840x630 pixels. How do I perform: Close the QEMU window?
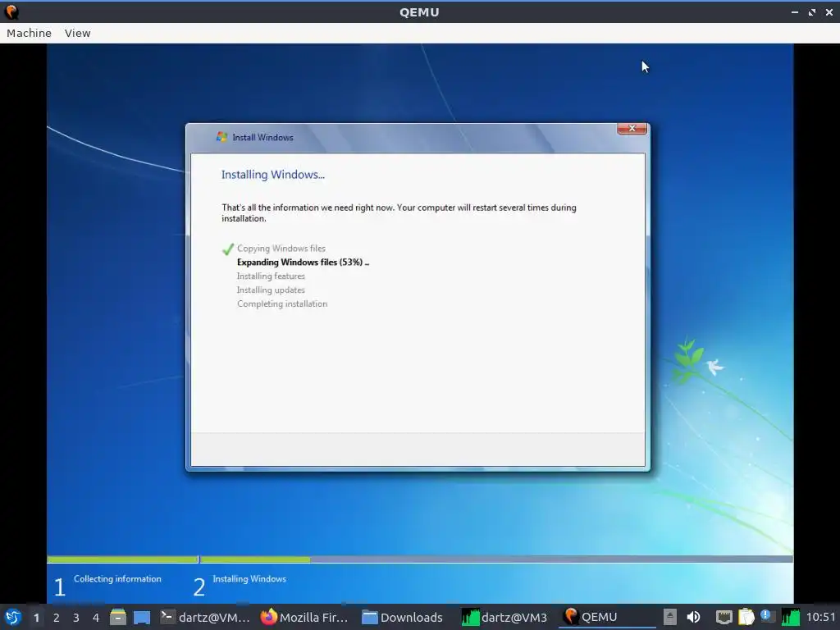pyautogui.click(x=829, y=11)
